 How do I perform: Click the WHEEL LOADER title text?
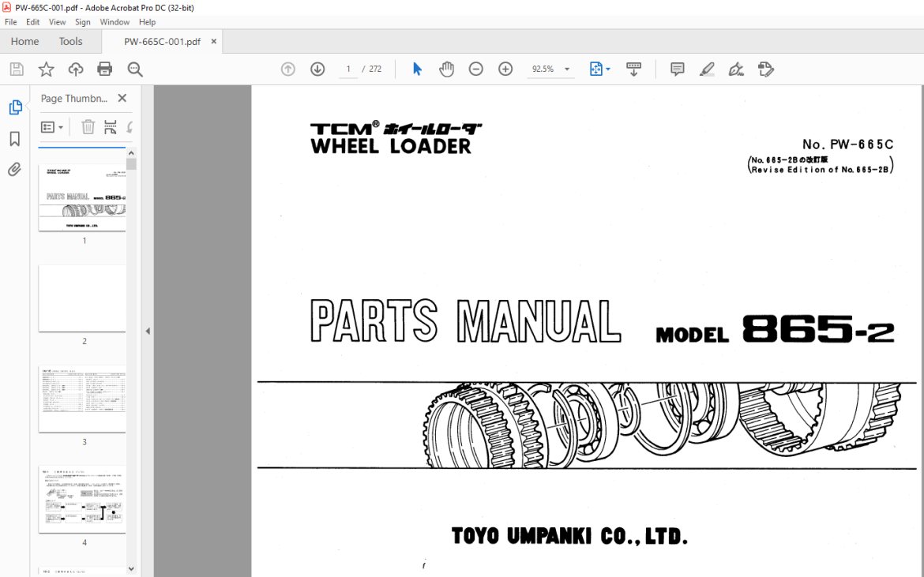391,146
